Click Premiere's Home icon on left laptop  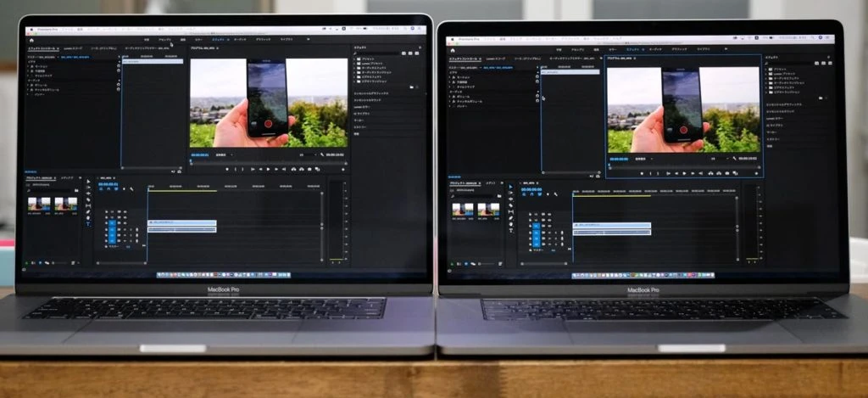click(31, 41)
